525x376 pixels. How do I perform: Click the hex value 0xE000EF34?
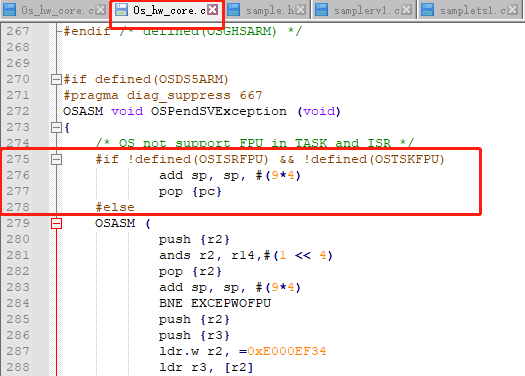point(287,351)
